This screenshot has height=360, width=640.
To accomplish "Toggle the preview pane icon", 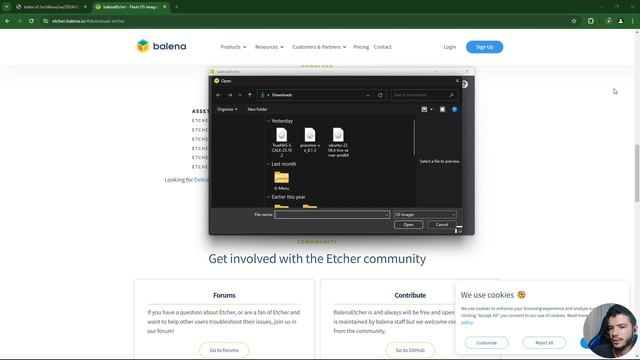I will click(x=442, y=109).
